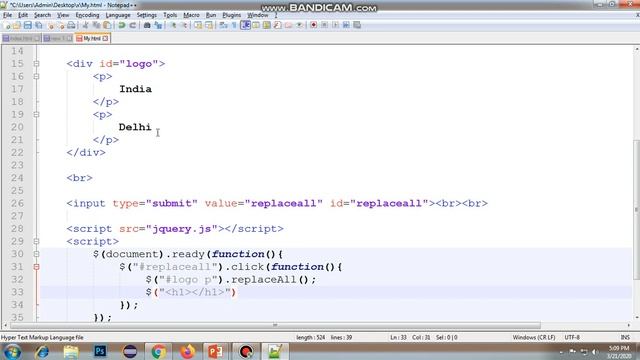Click the word Delhi on line 20
The width and height of the screenshot is (640, 360).
coord(135,127)
